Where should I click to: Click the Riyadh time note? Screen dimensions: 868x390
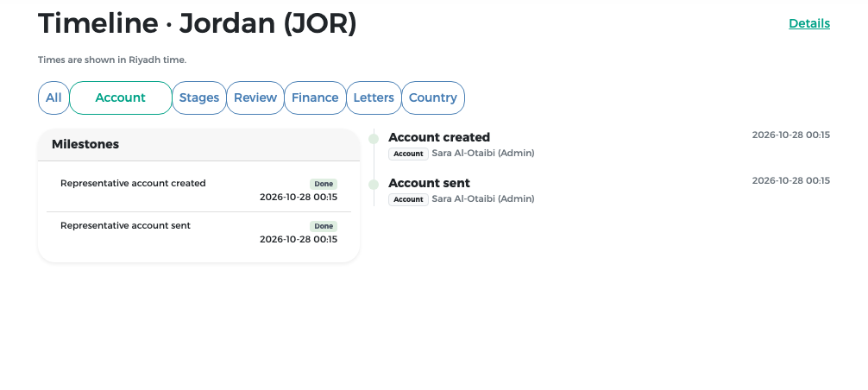(112, 60)
